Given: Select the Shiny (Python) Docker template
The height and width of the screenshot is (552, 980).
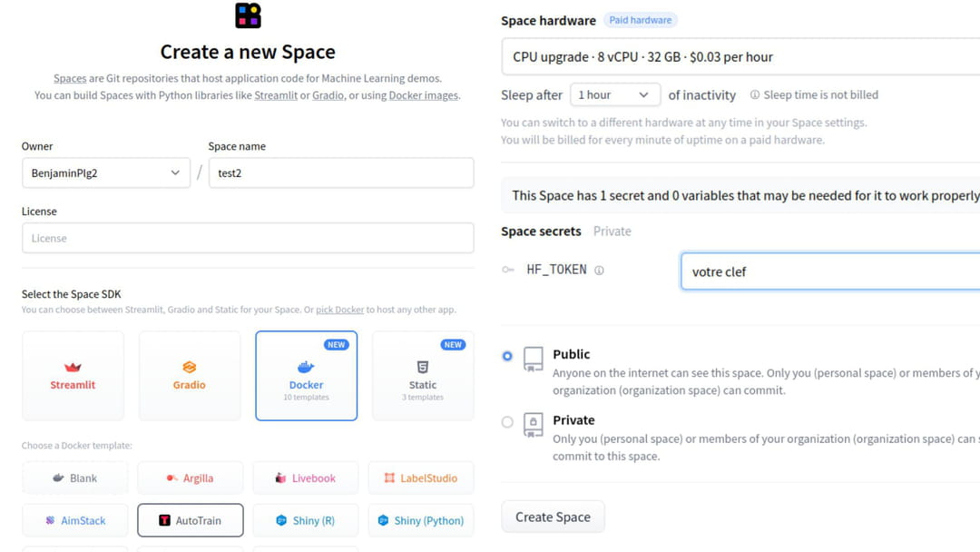Looking at the screenshot, I should pos(421,520).
